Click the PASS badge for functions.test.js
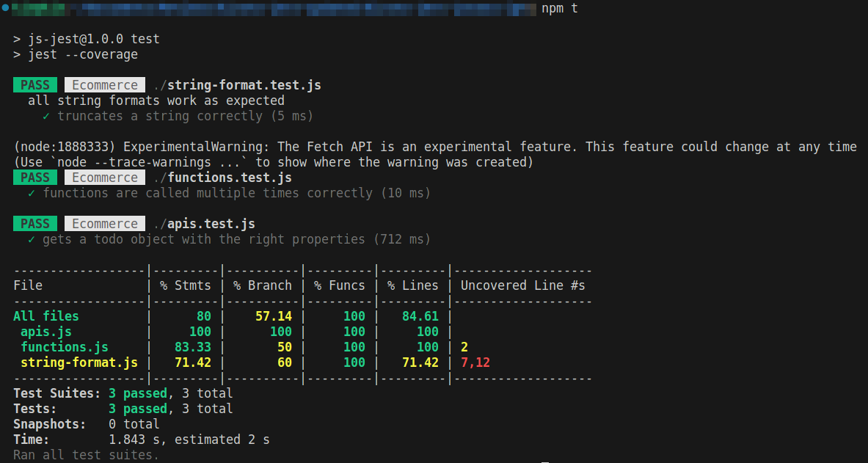The width and height of the screenshot is (868, 463). point(34,177)
